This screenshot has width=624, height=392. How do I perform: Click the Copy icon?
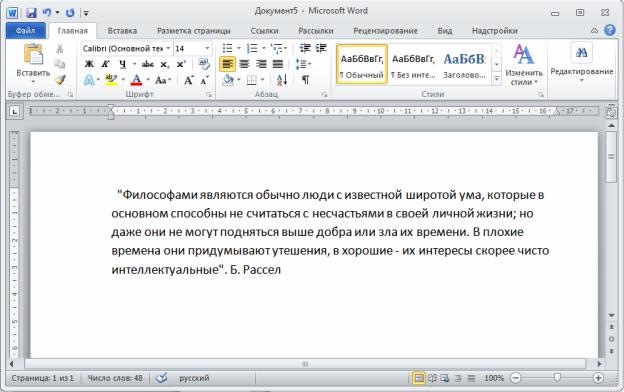[60, 64]
